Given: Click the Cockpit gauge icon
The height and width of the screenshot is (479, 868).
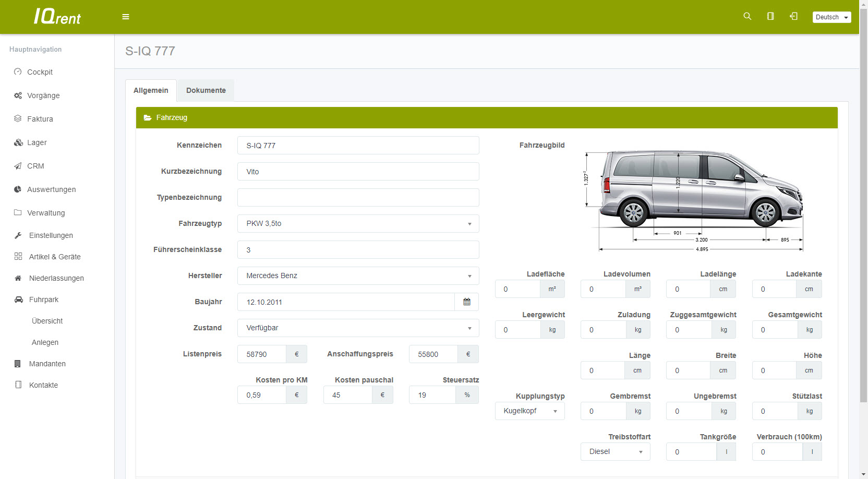Looking at the screenshot, I should (x=18, y=72).
